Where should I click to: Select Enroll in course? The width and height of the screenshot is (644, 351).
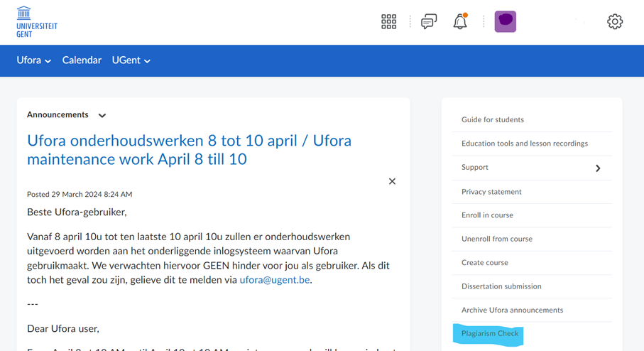point(487,215)
